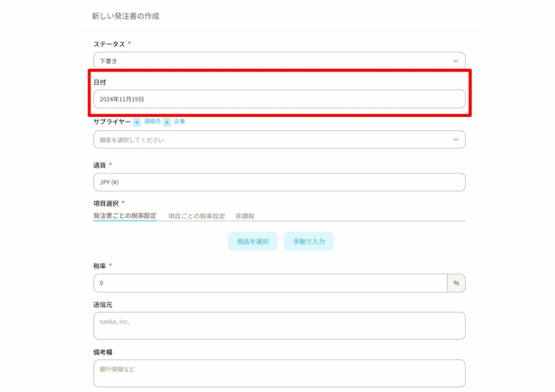Switch to the 非課税 tab
This screenshot has width=555, height=392.
click(245, 216)
